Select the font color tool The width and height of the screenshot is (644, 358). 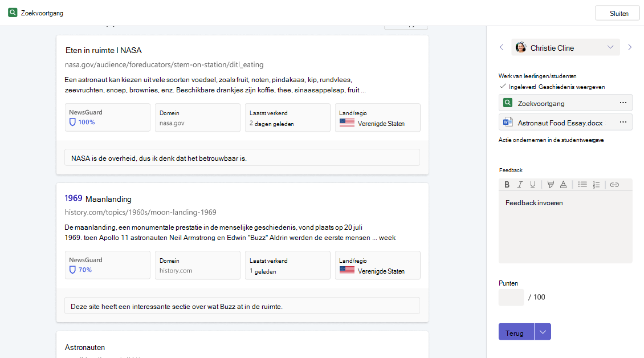[x=564, y=185]
